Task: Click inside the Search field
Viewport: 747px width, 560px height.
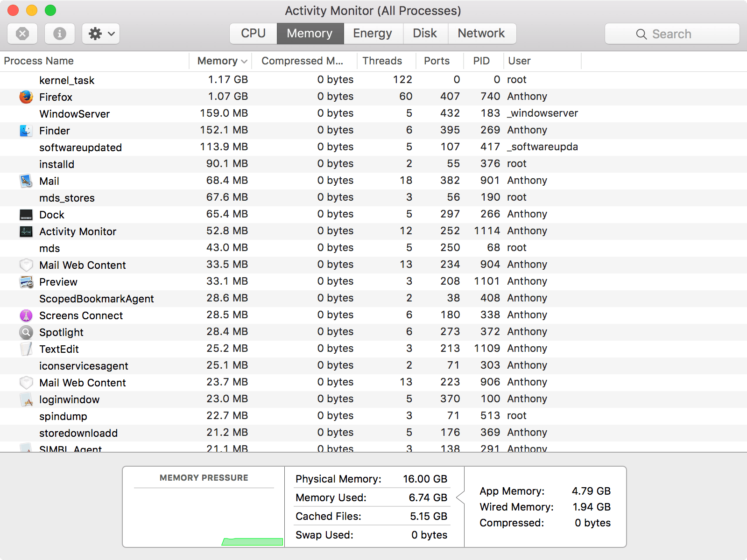Action: click(x=671, y=33)
